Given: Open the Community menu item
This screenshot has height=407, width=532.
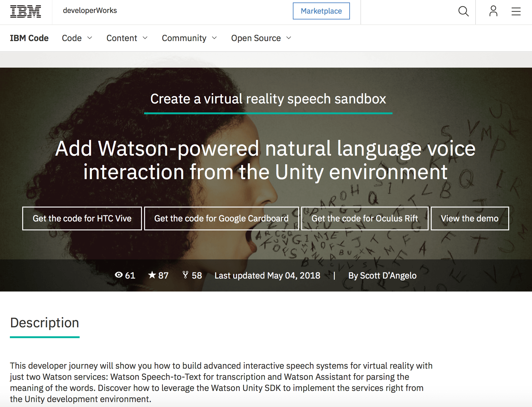Looking at the screenshot, I should coord(184,38).
